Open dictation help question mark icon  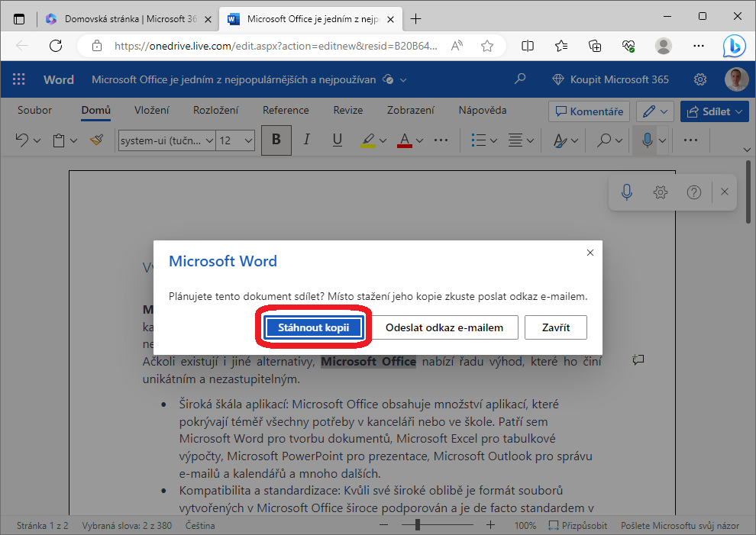tap(694, 192)
